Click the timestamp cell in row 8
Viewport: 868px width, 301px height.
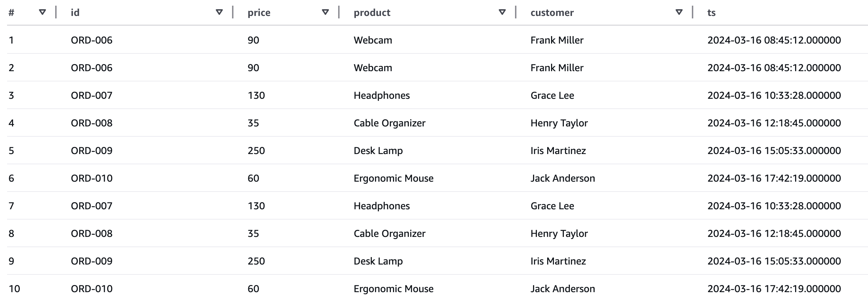pyautogui.click(x=774, y=233)
